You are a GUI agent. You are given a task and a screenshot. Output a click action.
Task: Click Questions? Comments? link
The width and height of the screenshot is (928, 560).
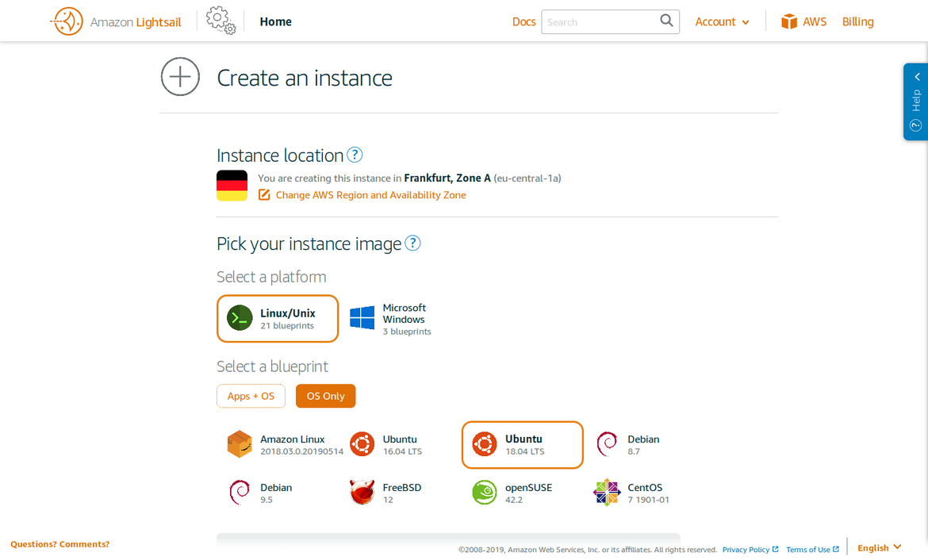tap(59, 544)
